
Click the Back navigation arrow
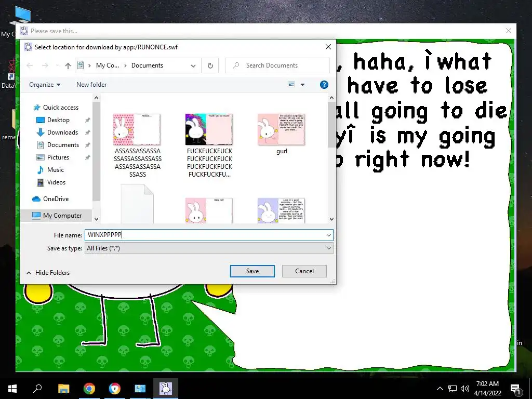(x=30, y=65)
